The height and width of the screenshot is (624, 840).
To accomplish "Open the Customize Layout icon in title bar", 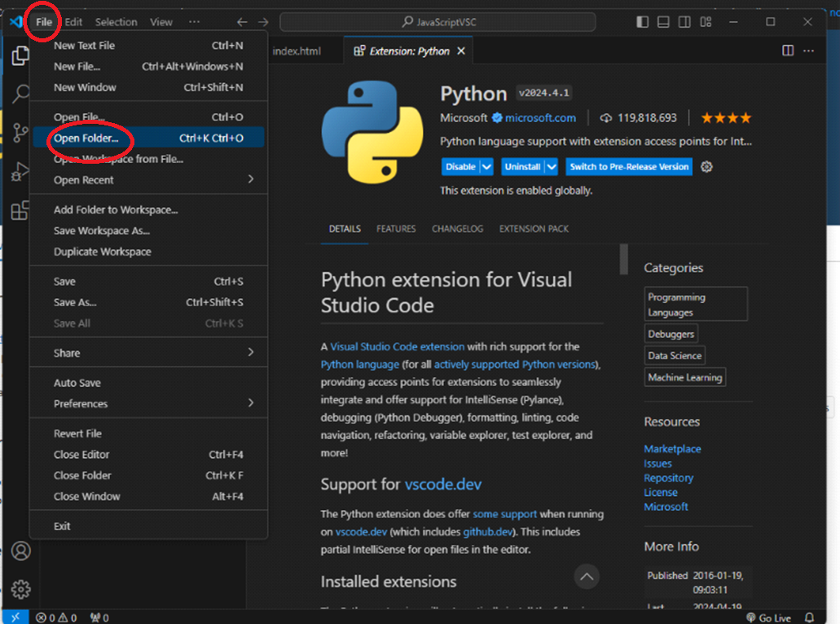I will (706, 22).
